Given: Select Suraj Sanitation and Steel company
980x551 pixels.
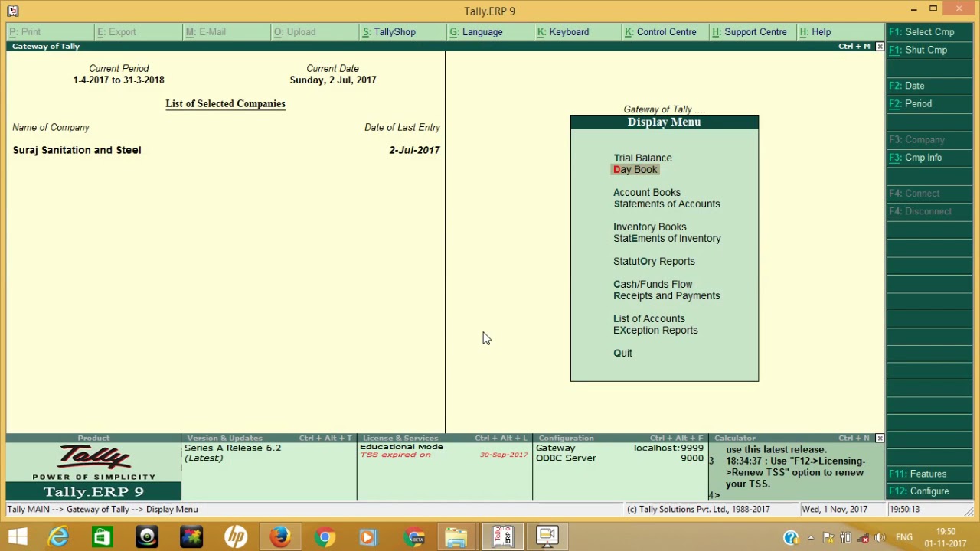Looking at the screenshot, I should tap(77, 150).
